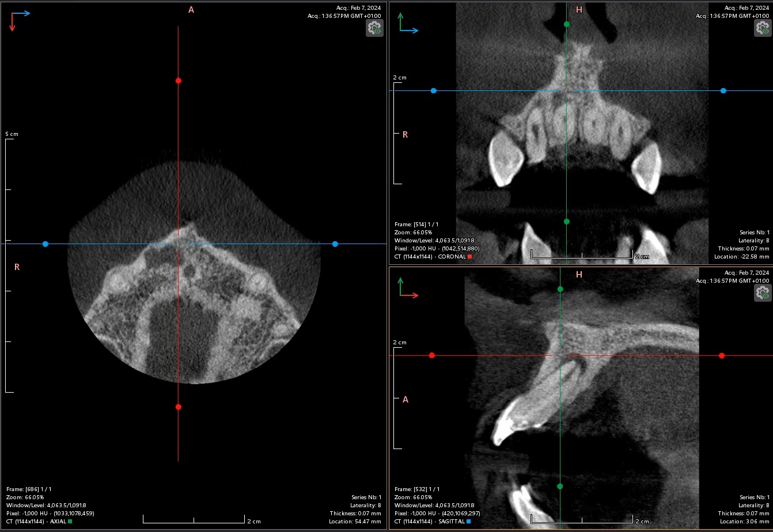Screen dimensions: 773x532
Task: Click the "A" orientation marker in sagittal view
Action: [406, 399]
